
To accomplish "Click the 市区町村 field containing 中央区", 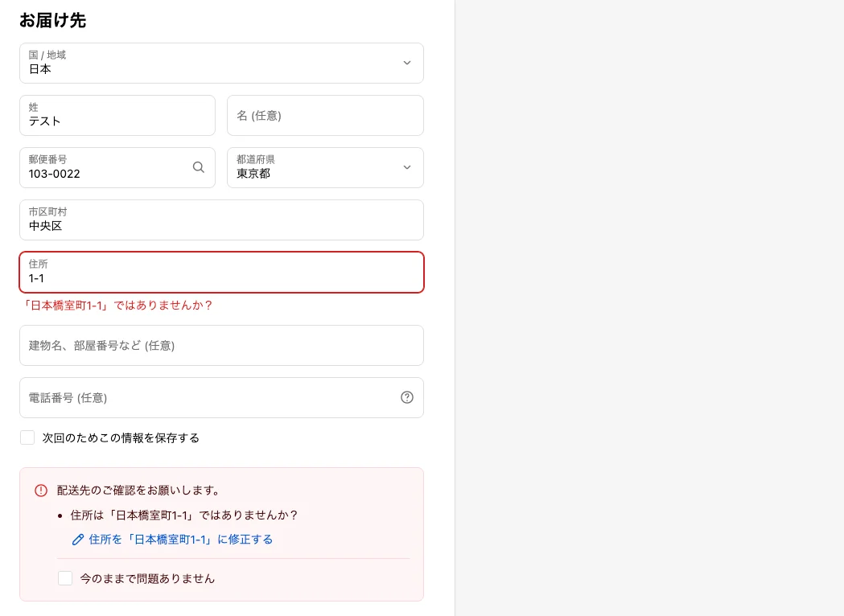I will pos(221,225).
